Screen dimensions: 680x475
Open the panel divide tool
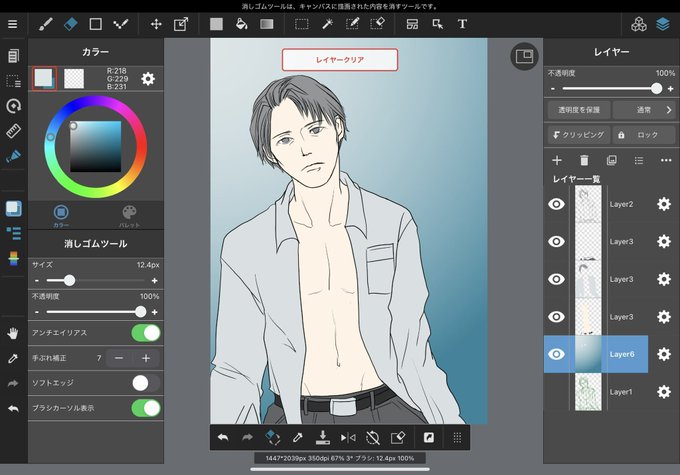point(412,24)
